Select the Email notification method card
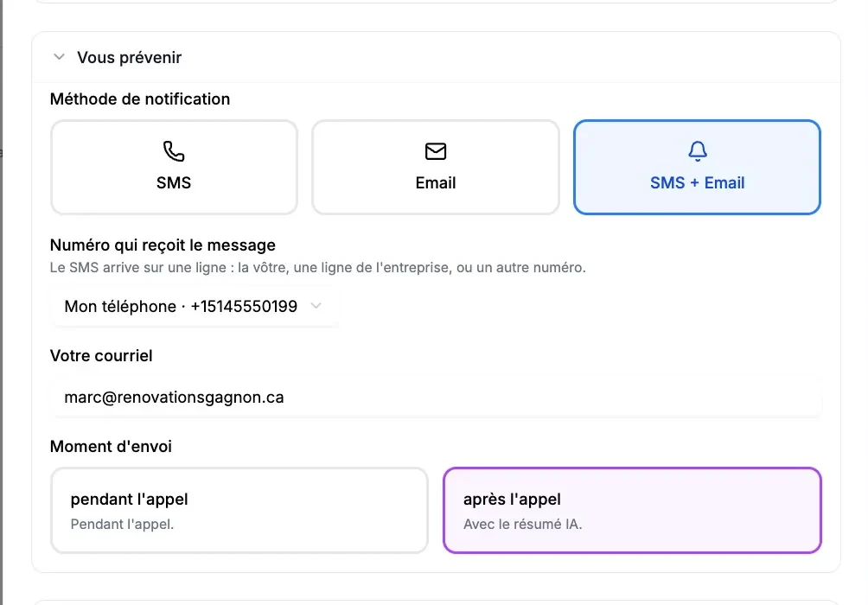The width and height of the screenshot is (868, 605). (436, 167)
